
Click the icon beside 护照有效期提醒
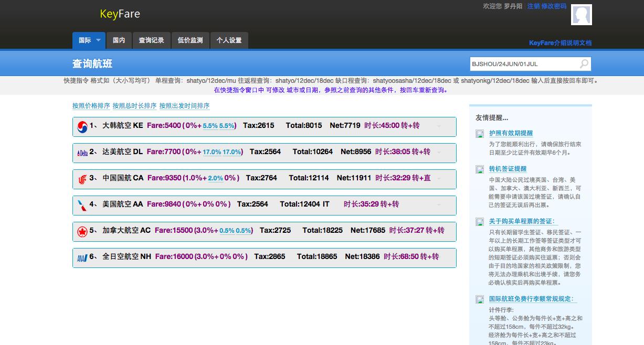pos(479,134)
